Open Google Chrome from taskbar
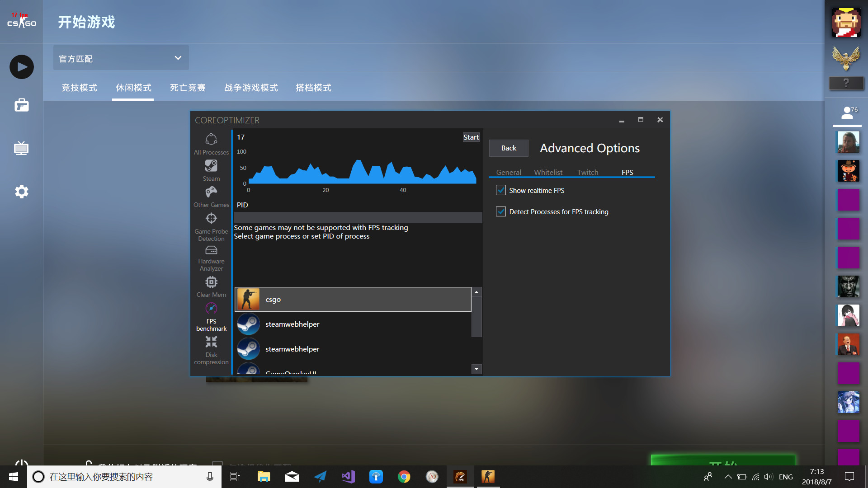 [x=404, y=477]
